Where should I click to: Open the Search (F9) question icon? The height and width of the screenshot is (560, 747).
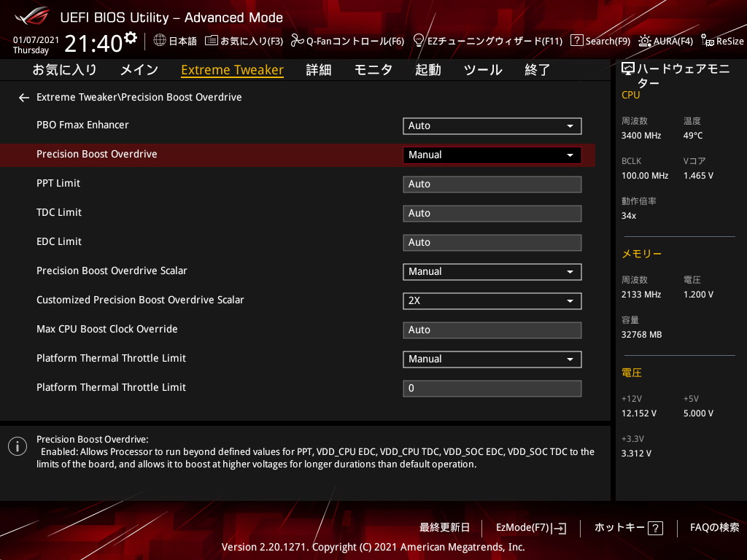click(576, 41)
